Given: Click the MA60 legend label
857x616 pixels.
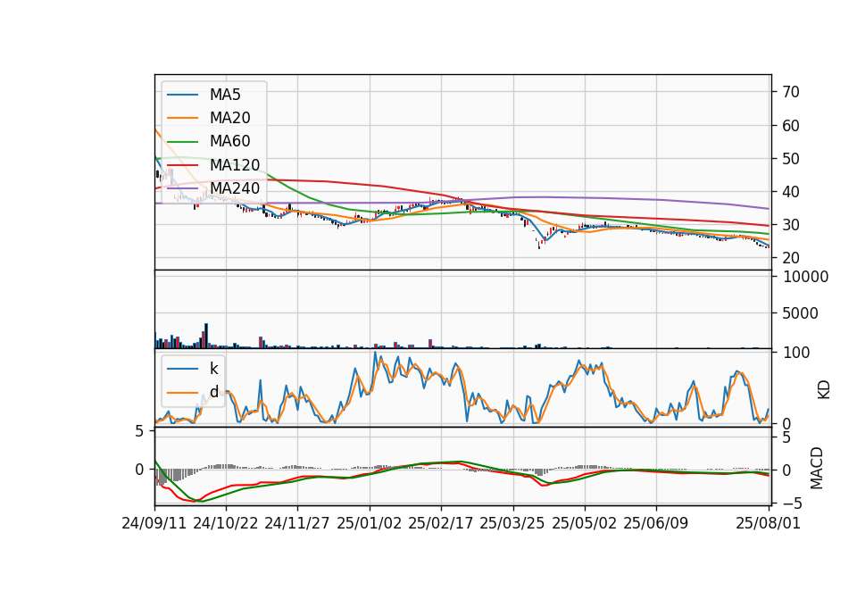Looking at the screenshot, I should [x=229, y=142].
